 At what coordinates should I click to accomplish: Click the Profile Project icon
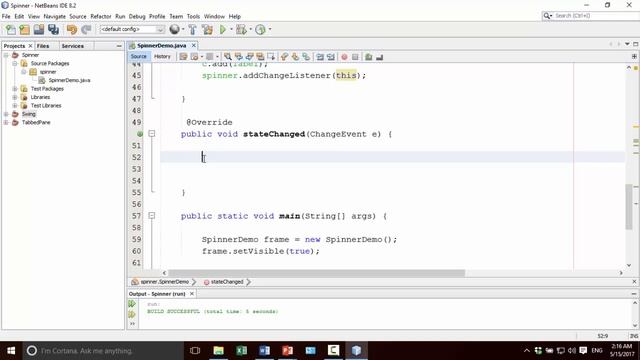[x=260, y=29]
